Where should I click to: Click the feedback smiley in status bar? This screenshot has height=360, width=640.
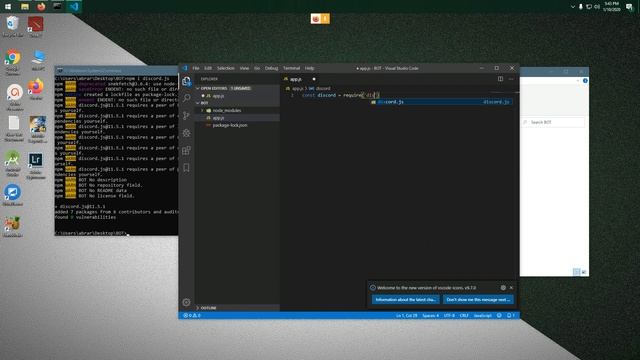(499, 316)
